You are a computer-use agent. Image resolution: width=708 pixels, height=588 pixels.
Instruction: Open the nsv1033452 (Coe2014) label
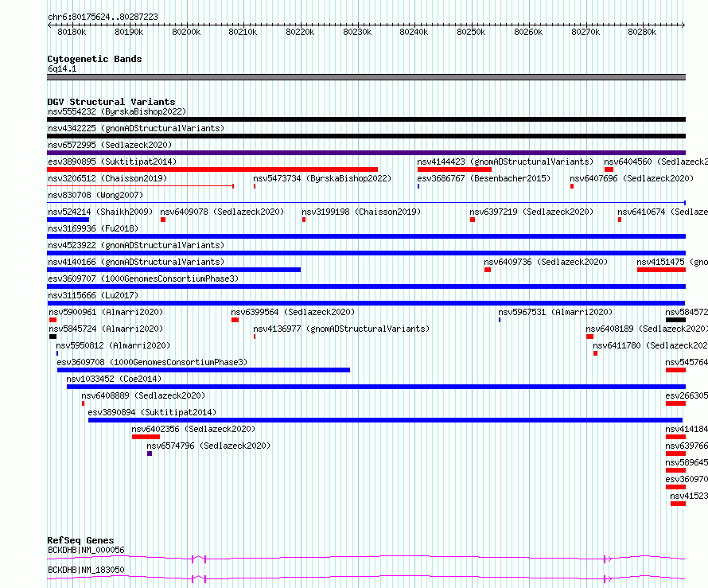tap(114, 379)
